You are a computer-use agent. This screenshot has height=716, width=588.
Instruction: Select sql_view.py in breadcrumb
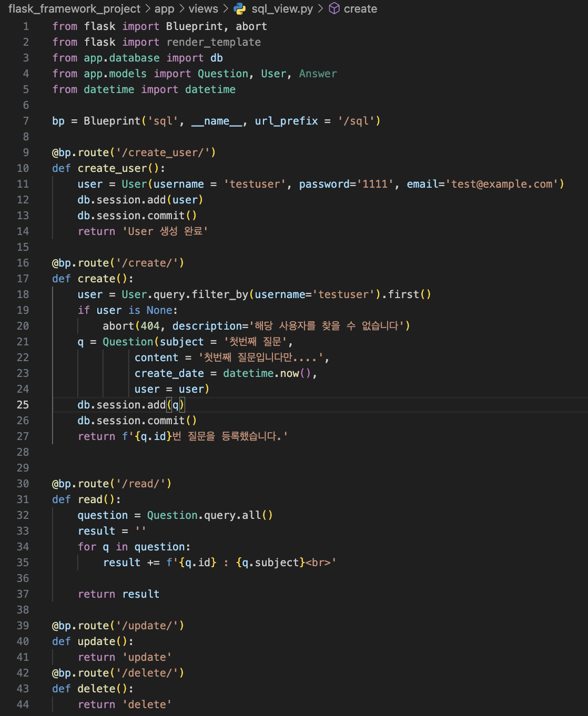click(x=282, y=9)
